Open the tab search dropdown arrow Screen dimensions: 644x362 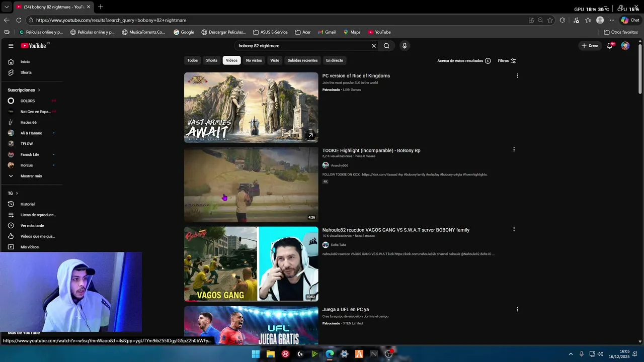click(x=7, y=7)
